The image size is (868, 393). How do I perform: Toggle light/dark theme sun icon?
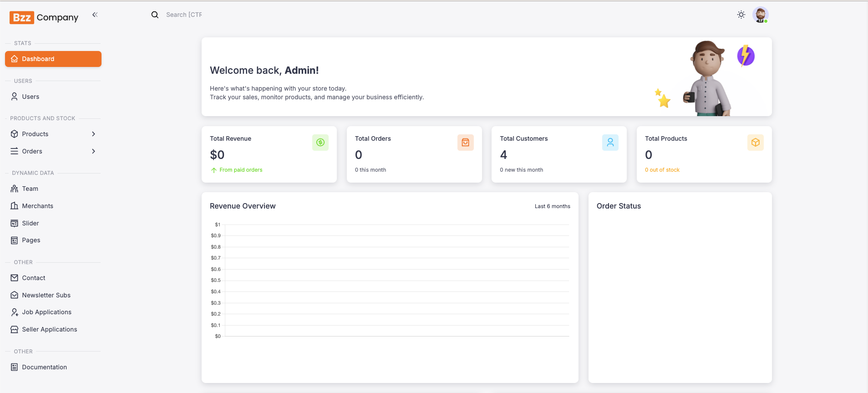click(741, 15)
